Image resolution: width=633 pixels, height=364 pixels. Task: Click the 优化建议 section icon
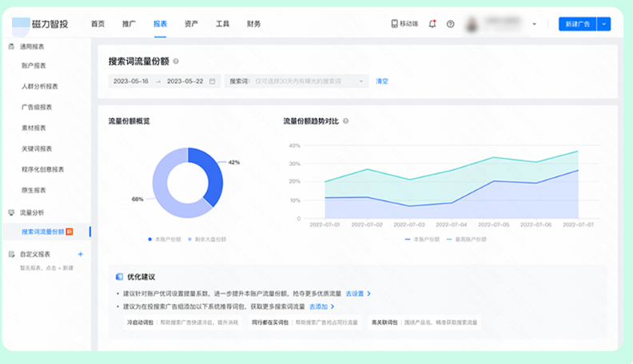tap(119, 276)
